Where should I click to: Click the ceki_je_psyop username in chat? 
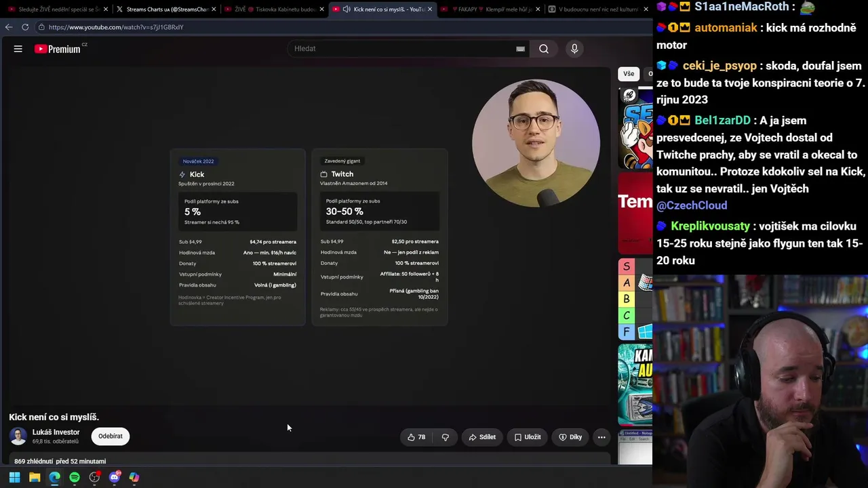719,66
